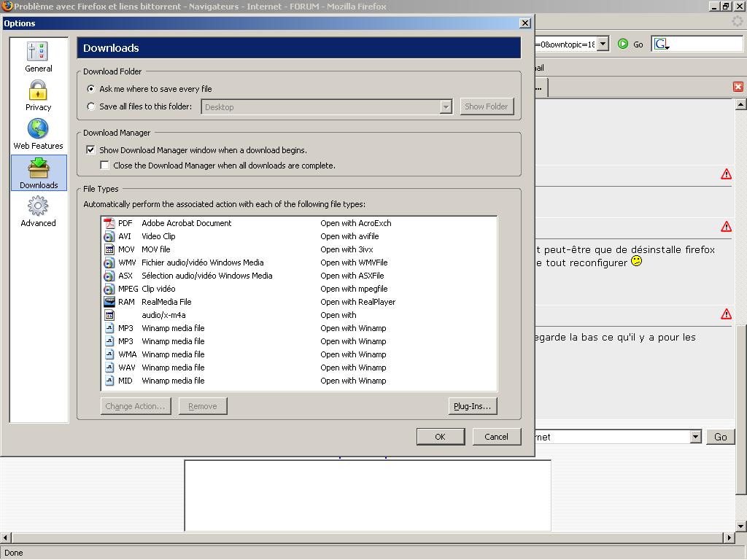747x560 pixels.
Task: Open the Advanced options panel
Action: pyautogui.click(x=38, y=211)
